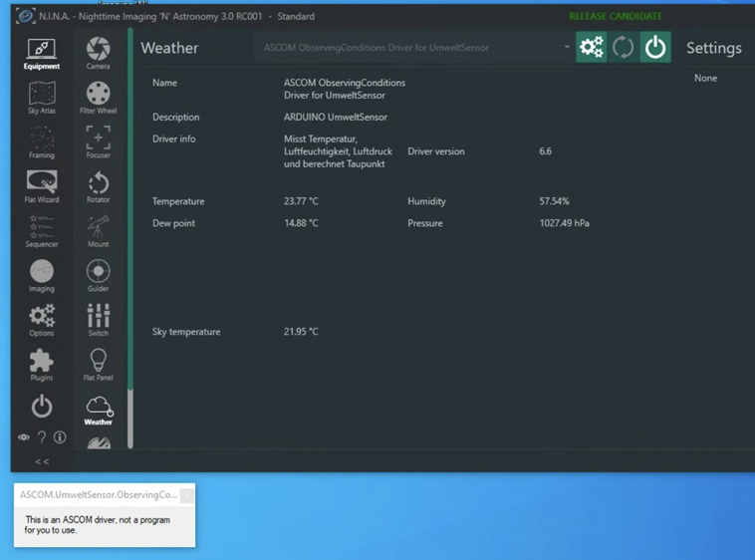The width and height of the screenshot is (755, 560).
Task: Collapse the sidebar with the << arrows
Action: click(42, 461)
